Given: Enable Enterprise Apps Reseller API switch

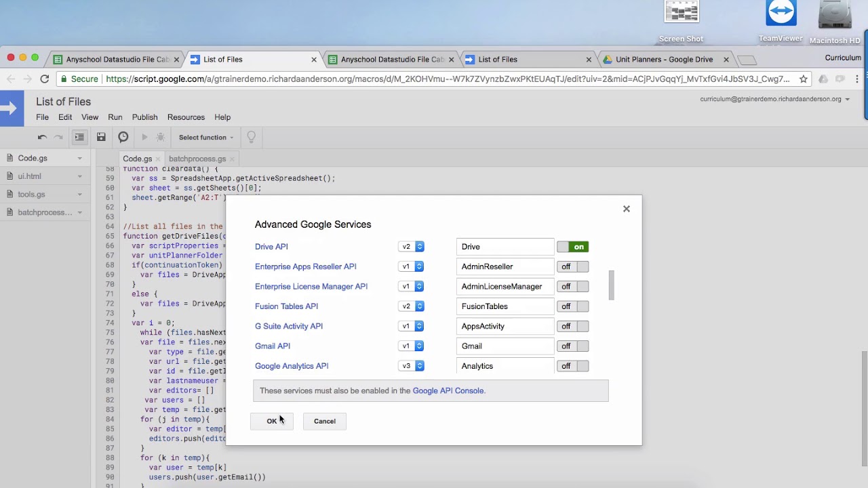Looking at the screenshot, I should point(573,266).
